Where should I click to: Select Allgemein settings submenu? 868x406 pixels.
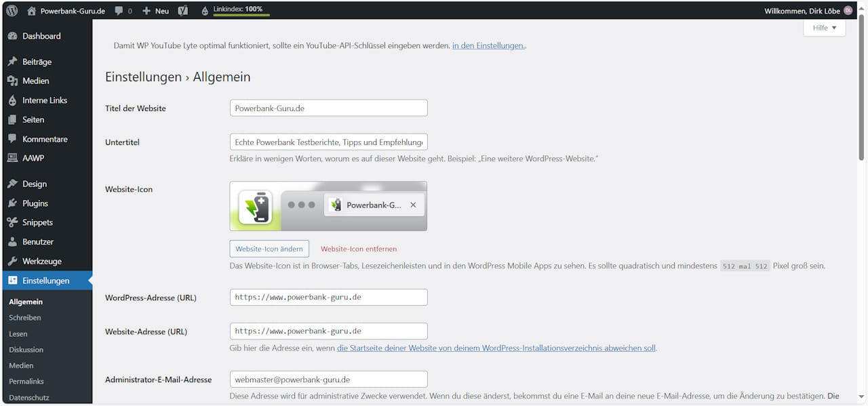(x=26, y=302)
